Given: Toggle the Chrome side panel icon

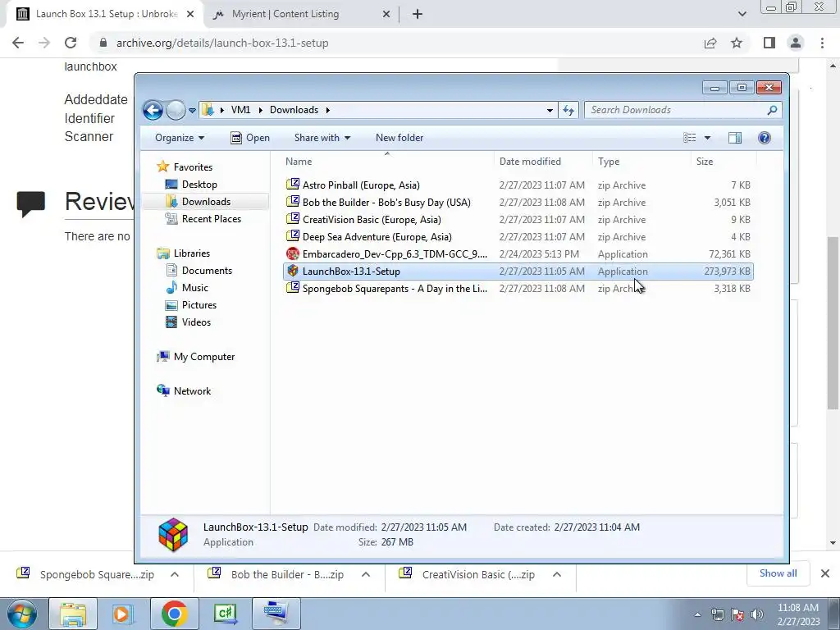Looking at the screenshot, I should [769, 43].
